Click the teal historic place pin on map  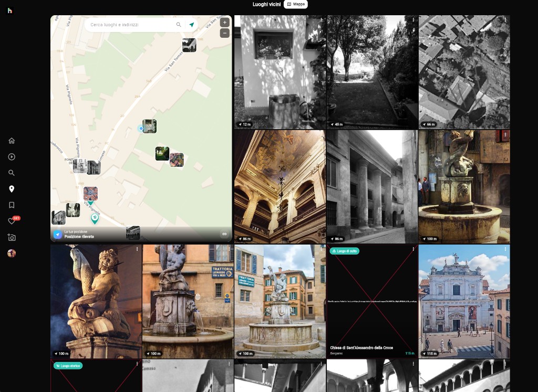(95, 218)
